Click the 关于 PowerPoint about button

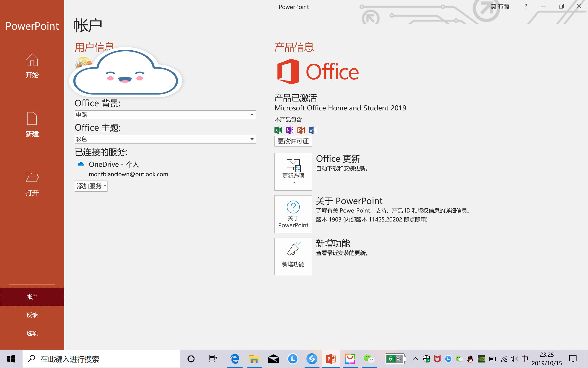pyautogui.click(x=293, y=214)
